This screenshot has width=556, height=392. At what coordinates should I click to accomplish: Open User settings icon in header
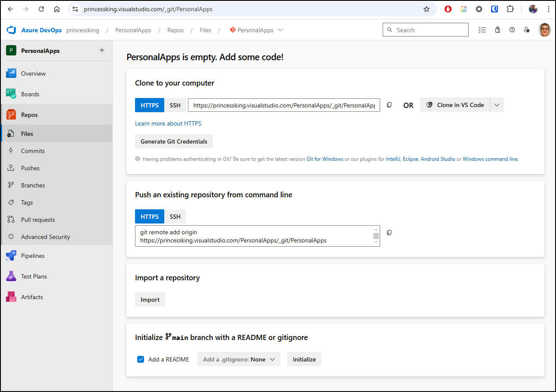tap(526, 30)
